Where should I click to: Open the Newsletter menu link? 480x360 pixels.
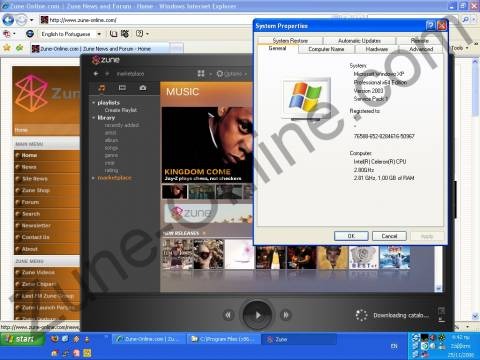[x=36, y=226]
